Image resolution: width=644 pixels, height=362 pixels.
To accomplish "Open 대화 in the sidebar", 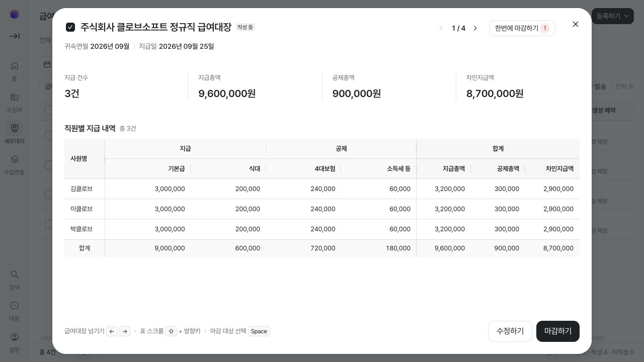I will [15, 311].
